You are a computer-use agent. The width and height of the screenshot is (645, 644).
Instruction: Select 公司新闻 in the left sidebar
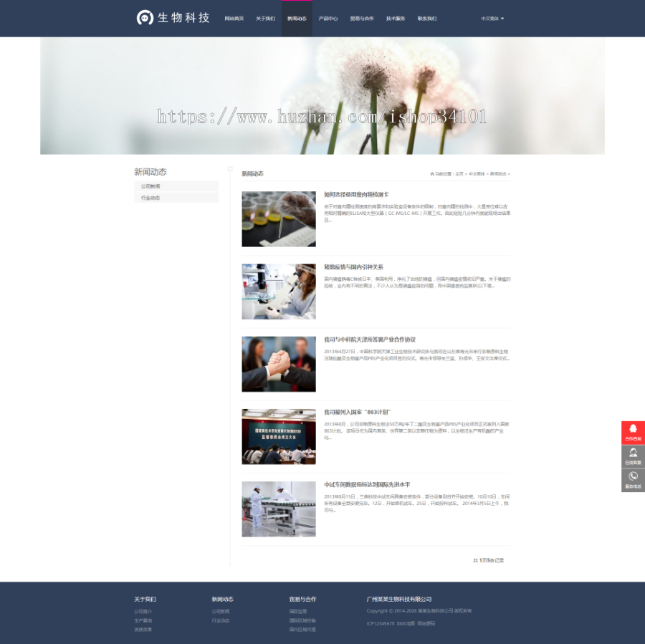click(x=176, y=186)
